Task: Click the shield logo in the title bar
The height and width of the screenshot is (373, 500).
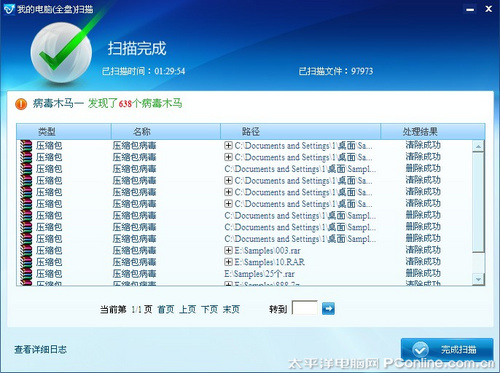Action: point(9,9)
